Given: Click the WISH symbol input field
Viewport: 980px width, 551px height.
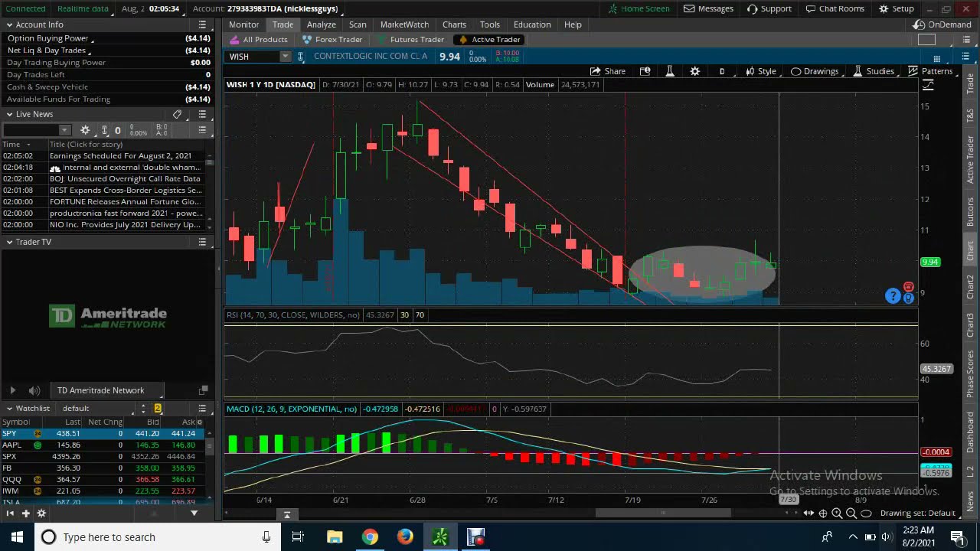Looking at the screenshot, I should coord(253,57).
